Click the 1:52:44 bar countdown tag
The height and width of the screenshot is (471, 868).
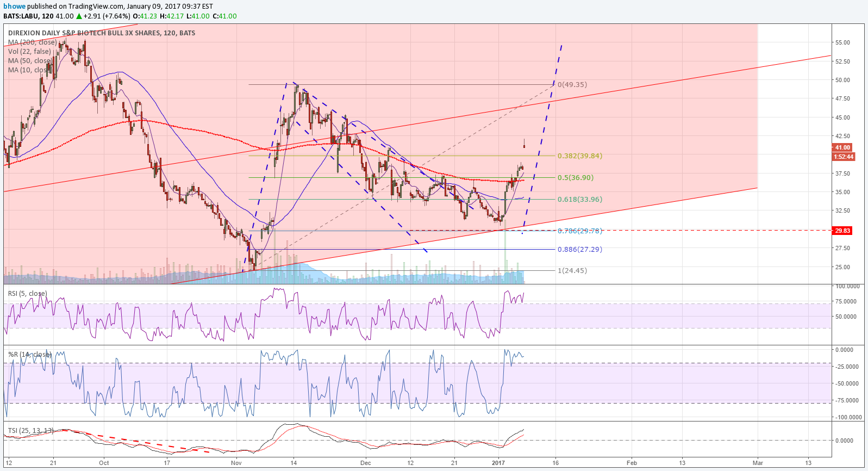pos(844,157)
